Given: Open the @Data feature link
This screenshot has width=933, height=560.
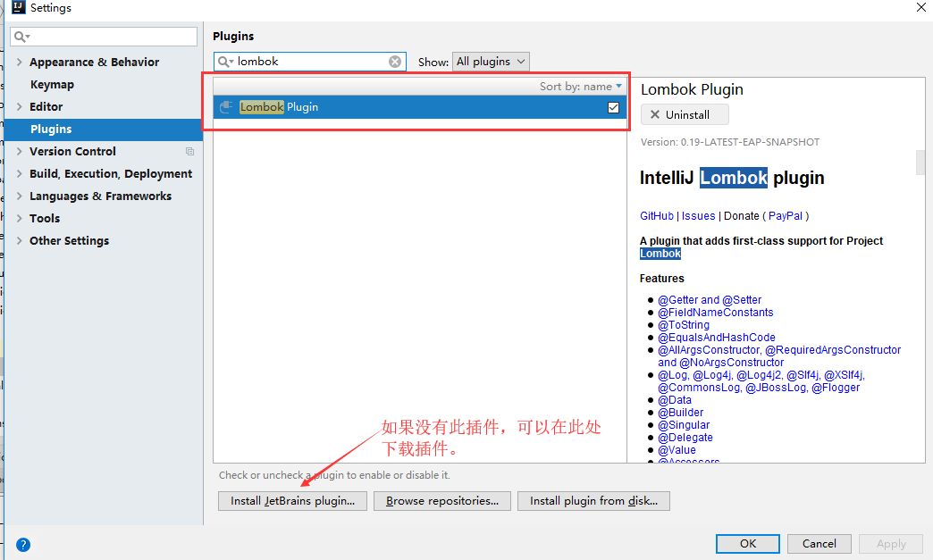Looking at the screenshot, I should [x=675, y=400].
